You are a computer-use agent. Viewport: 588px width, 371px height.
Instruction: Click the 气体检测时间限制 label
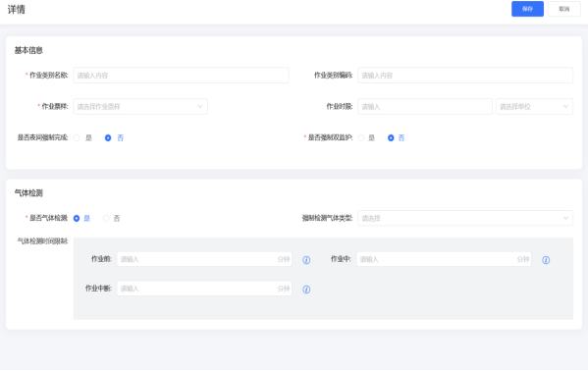coord(42,241)
